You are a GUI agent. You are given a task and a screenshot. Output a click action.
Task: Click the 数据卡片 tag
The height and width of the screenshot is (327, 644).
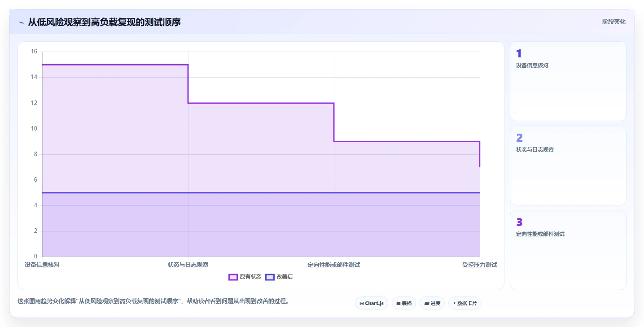point(465,303)
